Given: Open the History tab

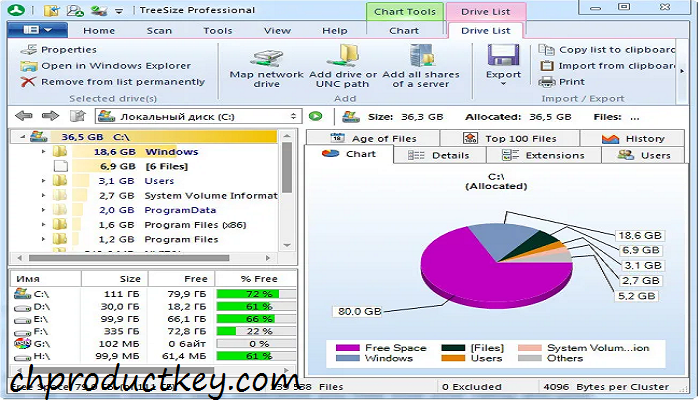Looking at the screenshot, I should (633, 138).
